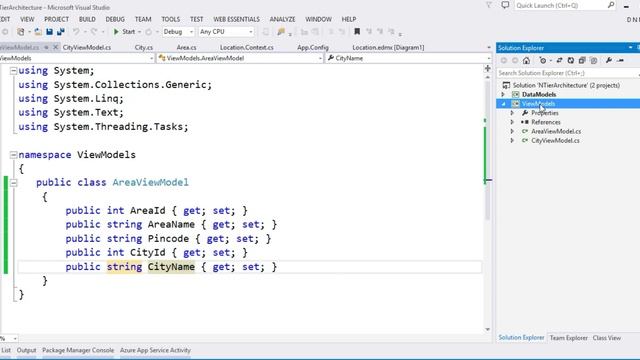Viewport: 640px width, 360px height.
Task: Switch to City.cs tab
Action: [x=144, y=47]
